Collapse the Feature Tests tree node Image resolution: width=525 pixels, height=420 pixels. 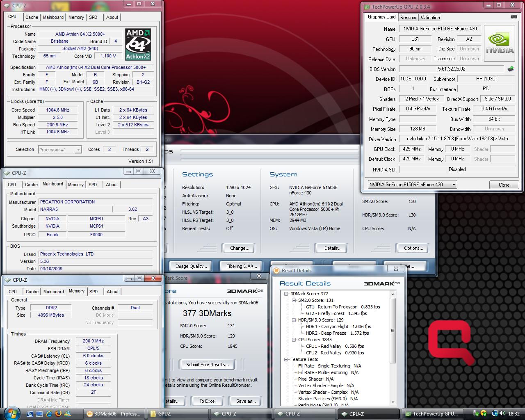point(286,359)
